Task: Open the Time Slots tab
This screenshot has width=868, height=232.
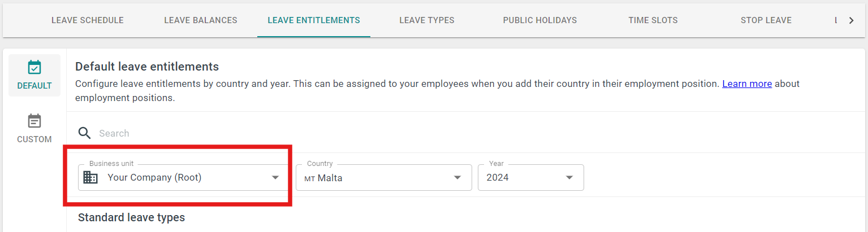Action: [x=653, y=20]
